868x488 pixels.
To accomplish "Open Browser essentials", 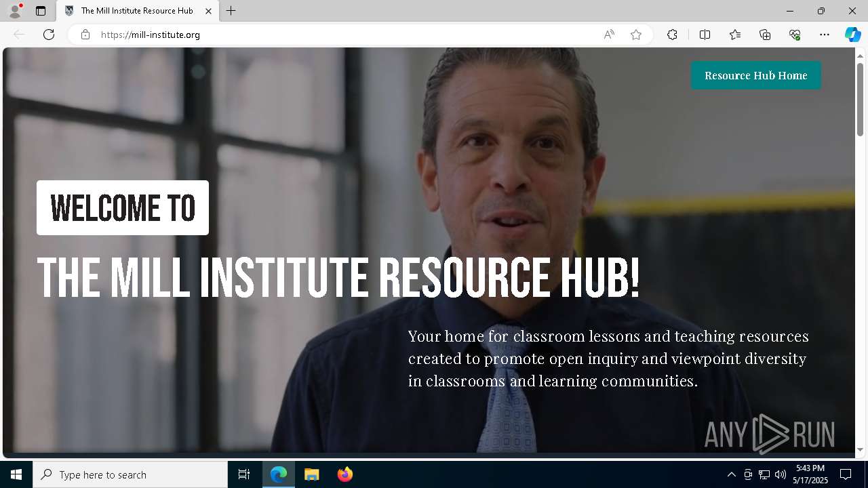I will [x=795, y=35].
